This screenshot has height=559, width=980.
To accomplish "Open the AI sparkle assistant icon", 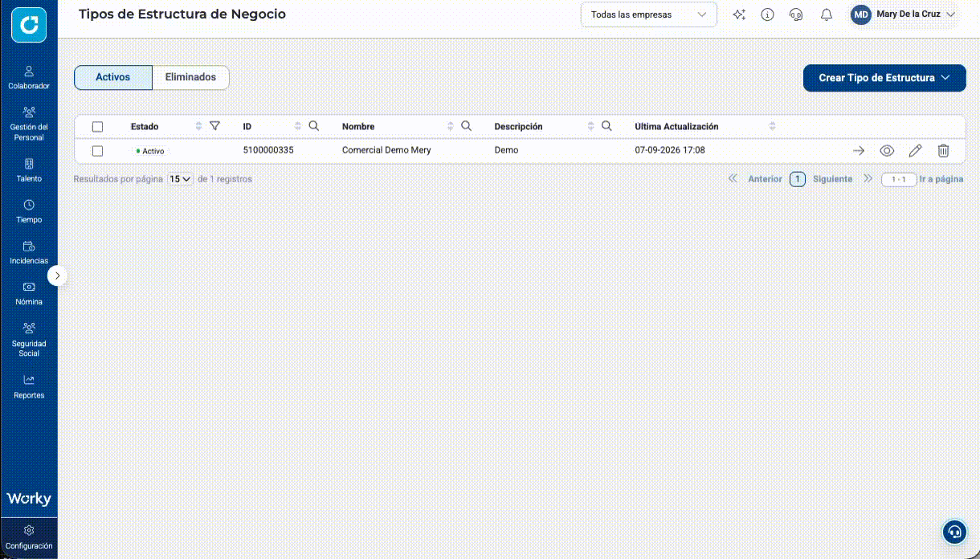I will point(740,14).
